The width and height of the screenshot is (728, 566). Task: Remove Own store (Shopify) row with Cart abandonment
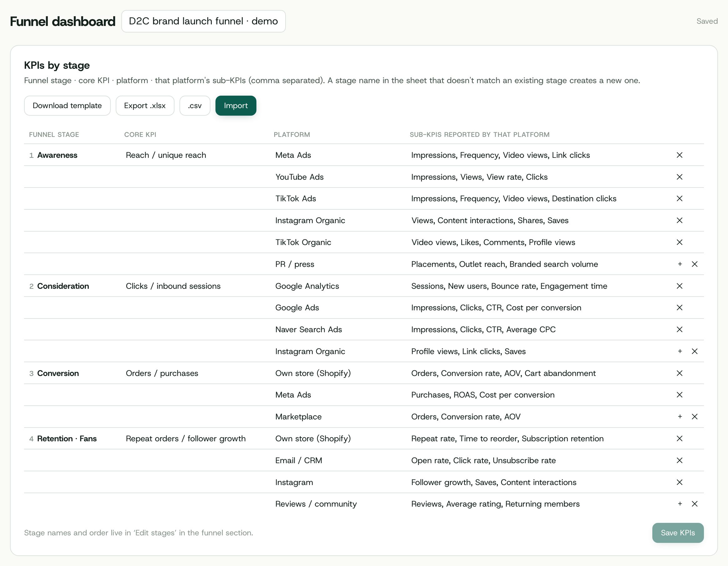pos(679,373)
